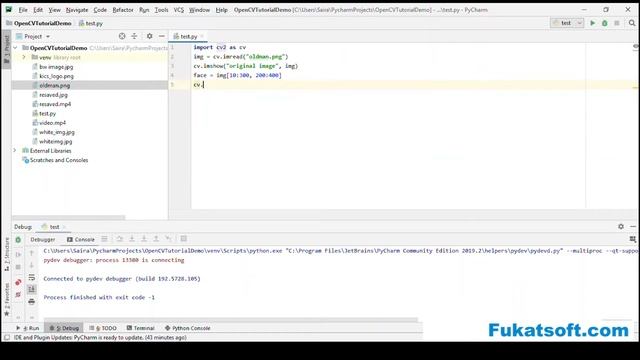Toggle tool window bars with the bottom-left status icon

click(x=7, y=338)
